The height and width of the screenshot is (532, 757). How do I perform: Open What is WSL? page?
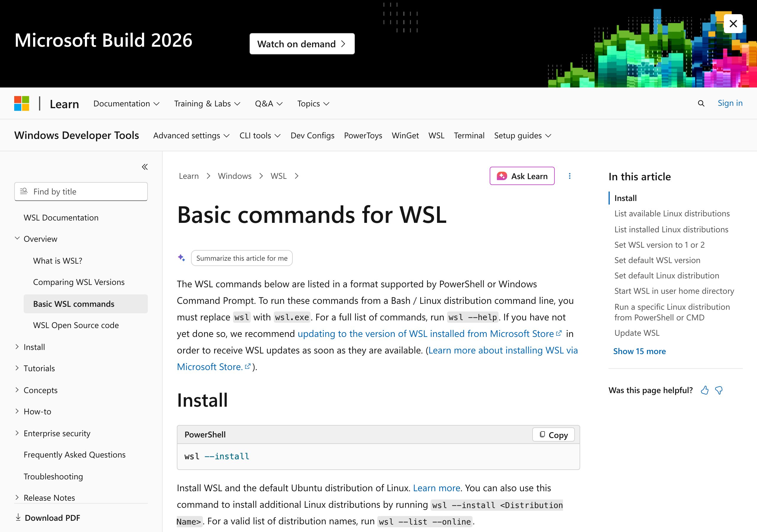click(58, 261)
